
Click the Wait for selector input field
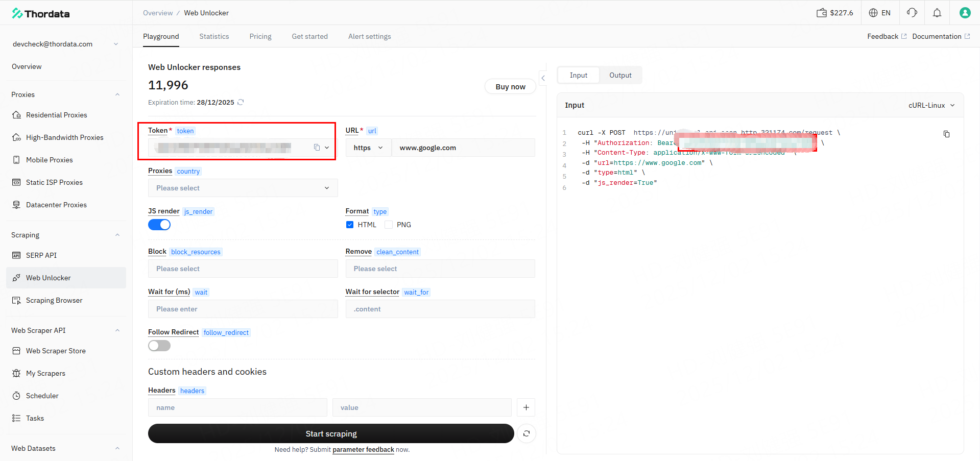(440, 309)
